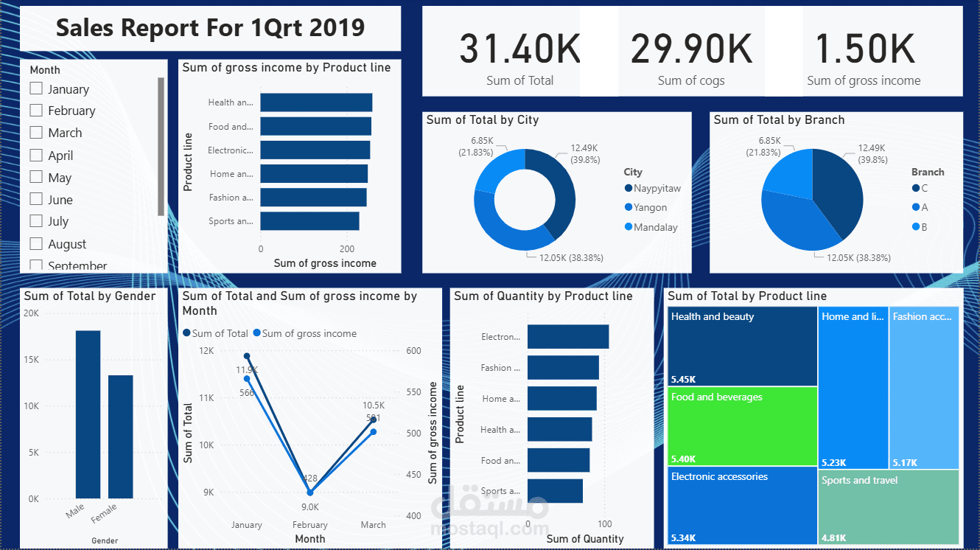Select the Food and beverages treemap tile
This screenshot has width=980, height=550.
pyautogui.click(x=742, y=426)
